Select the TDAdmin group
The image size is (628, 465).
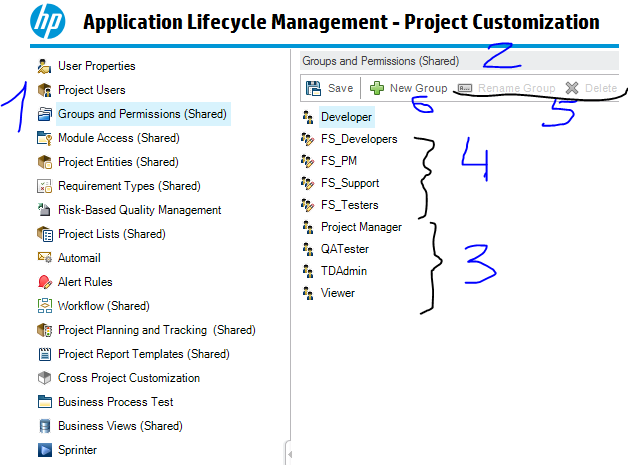[344, 271]
